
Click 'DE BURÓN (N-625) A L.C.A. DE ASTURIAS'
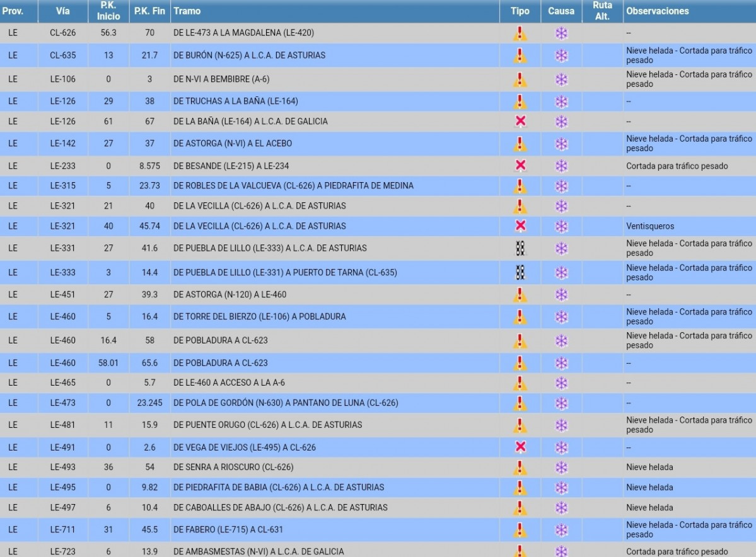(x=249, y=55)
